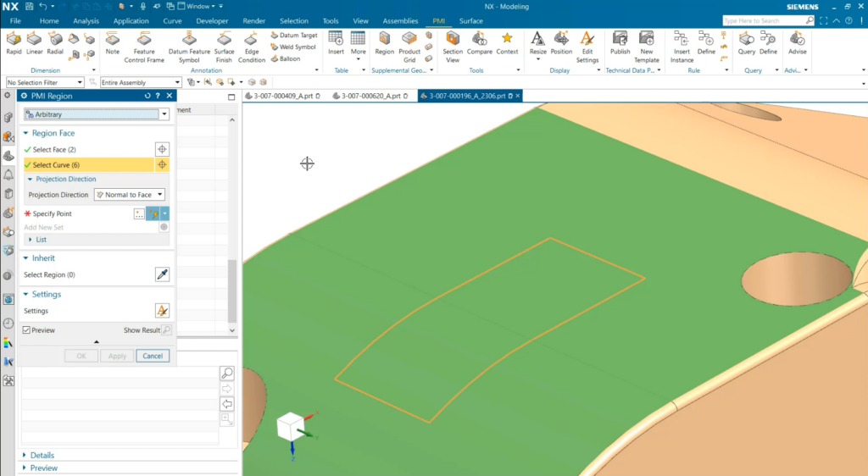Click the Datum Feature Symbol tool
Screen dimensions: 868x476
(189, 44)
